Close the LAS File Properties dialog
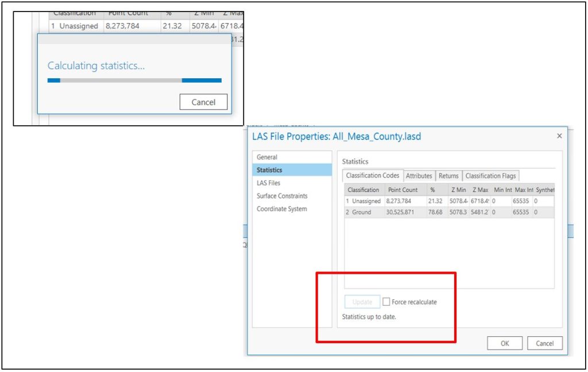This screenshot has height=372, width=588. (x=559, y=136)
